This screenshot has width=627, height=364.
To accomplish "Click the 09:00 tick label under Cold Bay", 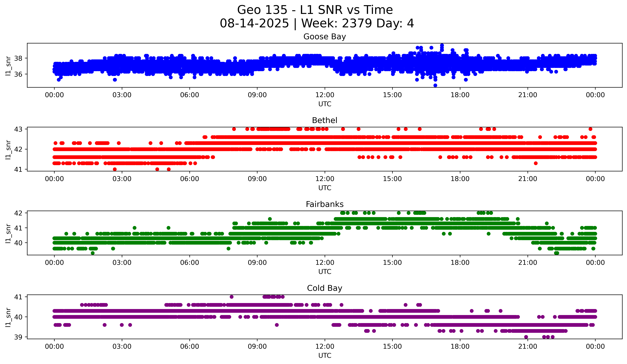I will pyautogui.click(x=257, y=347).
